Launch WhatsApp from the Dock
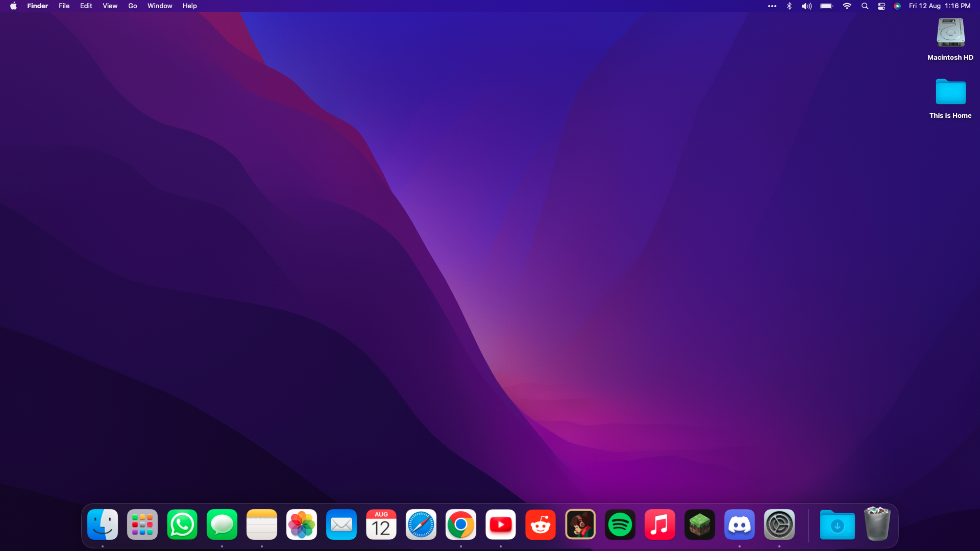Image resolution: width=980 pixels, height=551 pixels. [182, 524]
